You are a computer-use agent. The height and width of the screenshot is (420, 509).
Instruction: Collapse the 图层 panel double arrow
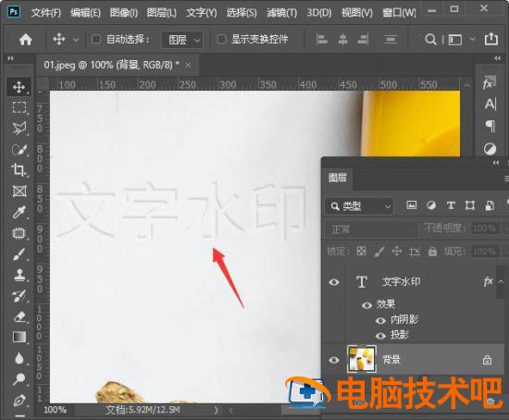(496, 163)
